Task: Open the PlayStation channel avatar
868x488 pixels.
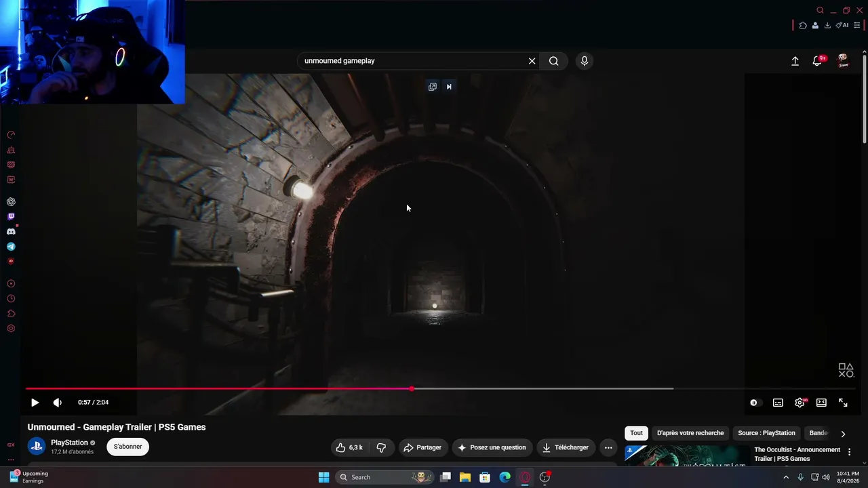Action: [x=37, y=447]
